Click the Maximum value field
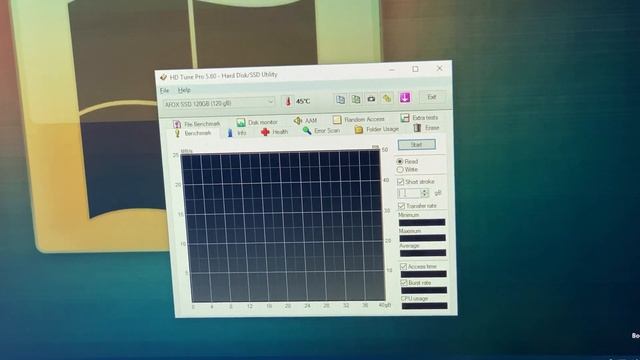The width and height of the screenshot is (640, 360). pyautogui.click(x=422, y=238)
